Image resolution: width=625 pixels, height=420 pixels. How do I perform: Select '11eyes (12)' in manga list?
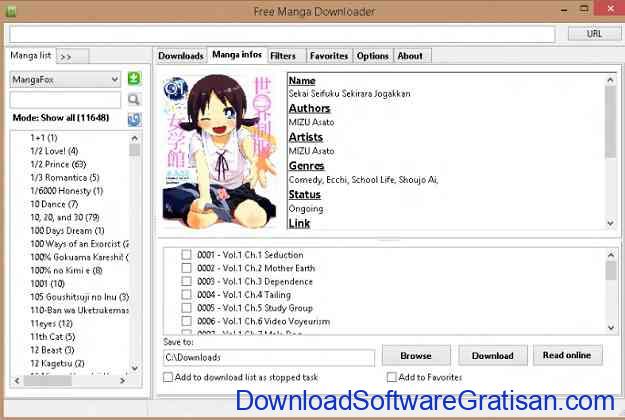(51, 324)
